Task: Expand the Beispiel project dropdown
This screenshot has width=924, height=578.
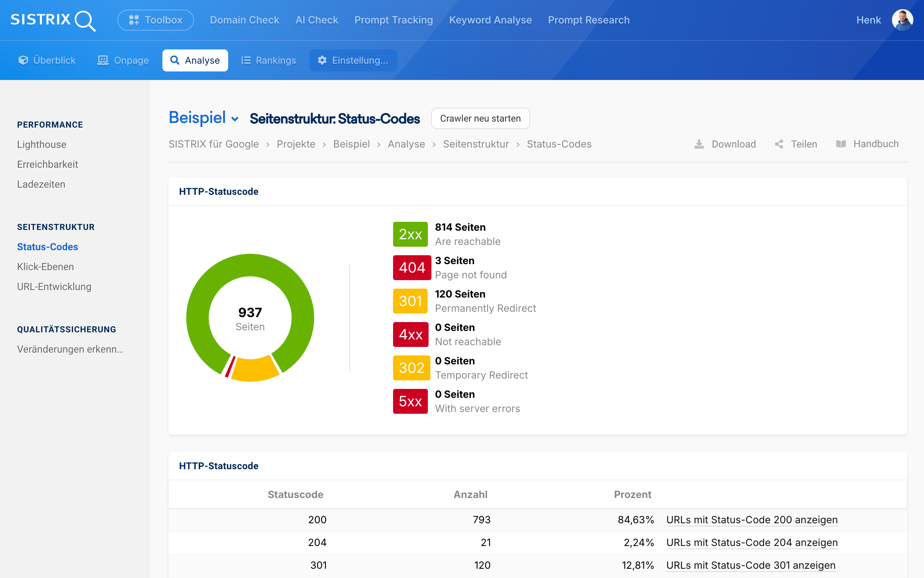Action: (235, 119)
